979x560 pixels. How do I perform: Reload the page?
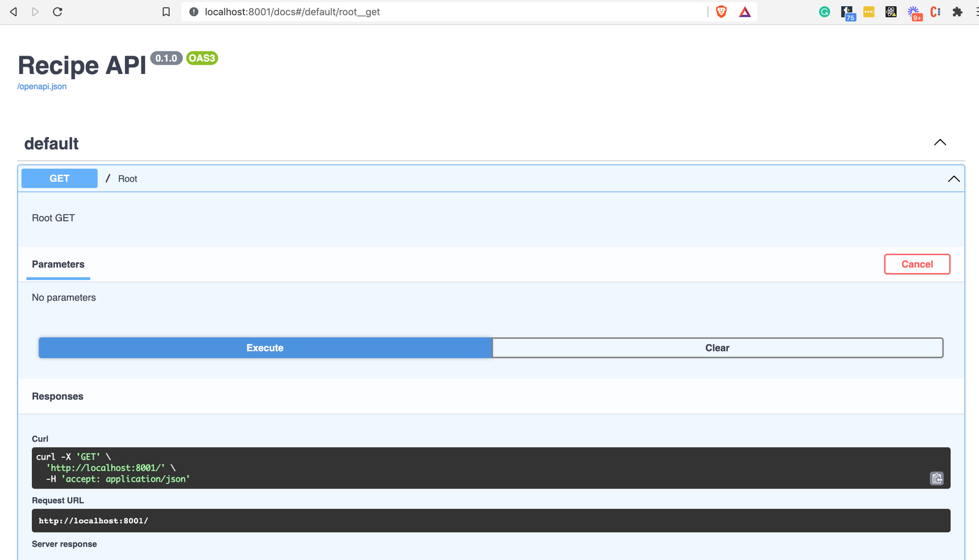(x=58, y=12)
